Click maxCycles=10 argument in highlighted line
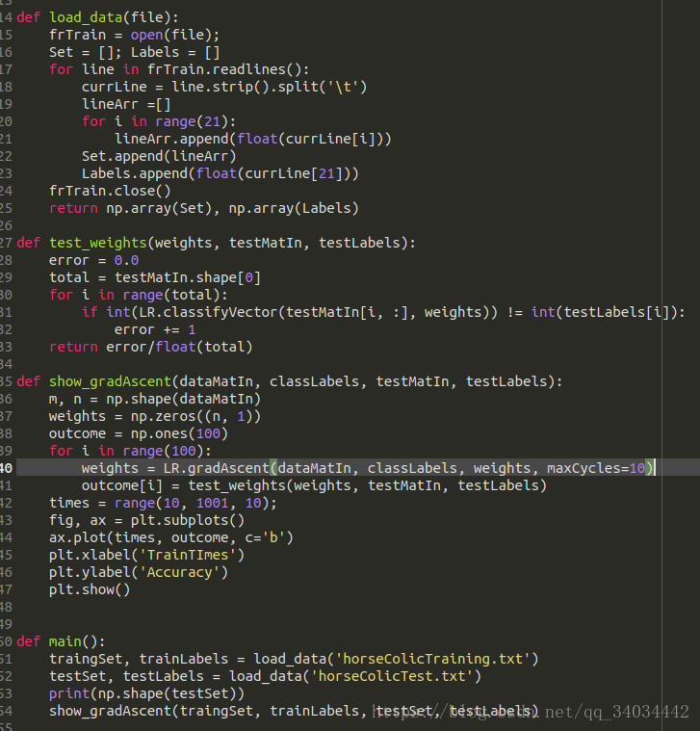The image size is (700, 731). pos(596,468)
